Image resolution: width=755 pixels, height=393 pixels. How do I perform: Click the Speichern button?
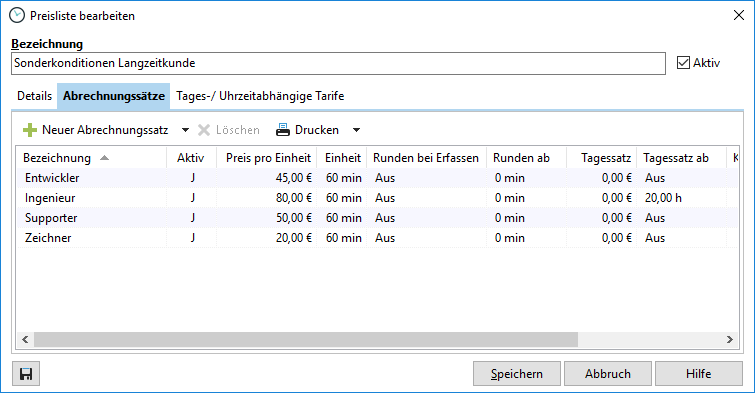tap(517, 374)
